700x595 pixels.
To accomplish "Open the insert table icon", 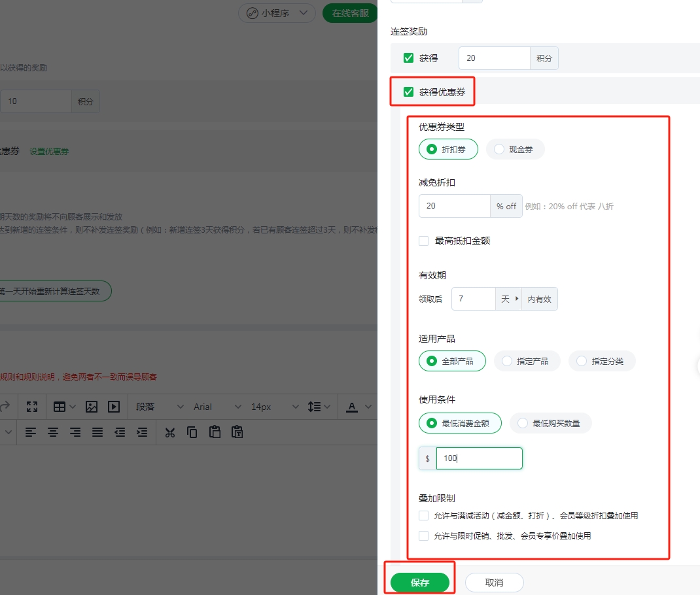I will tap(60, 406).
